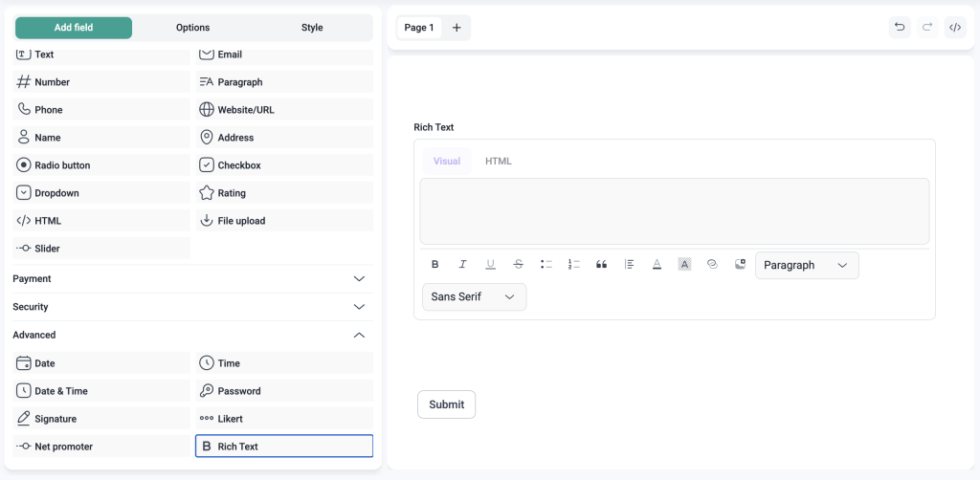Image resolution: width=980 pixels, height=480 pixels.
Task: Add a Radio button field
Action: 101,165
